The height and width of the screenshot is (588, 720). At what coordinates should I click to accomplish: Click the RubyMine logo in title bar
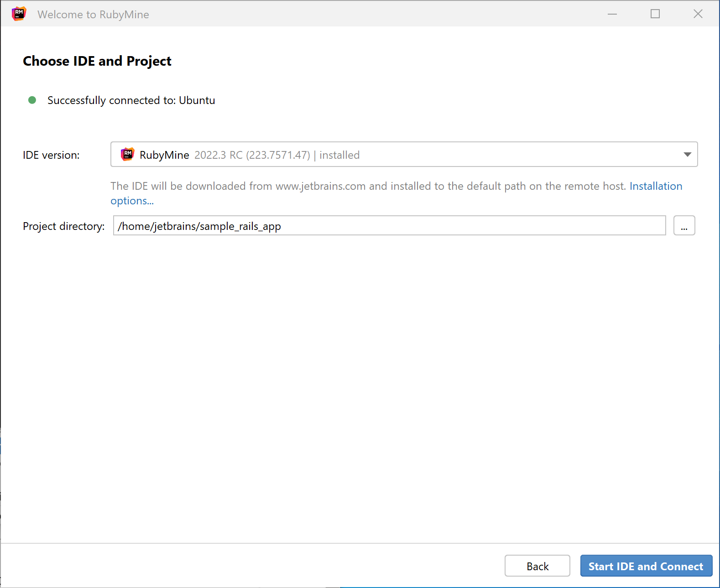pyautogui.click(x=19, y=14)
